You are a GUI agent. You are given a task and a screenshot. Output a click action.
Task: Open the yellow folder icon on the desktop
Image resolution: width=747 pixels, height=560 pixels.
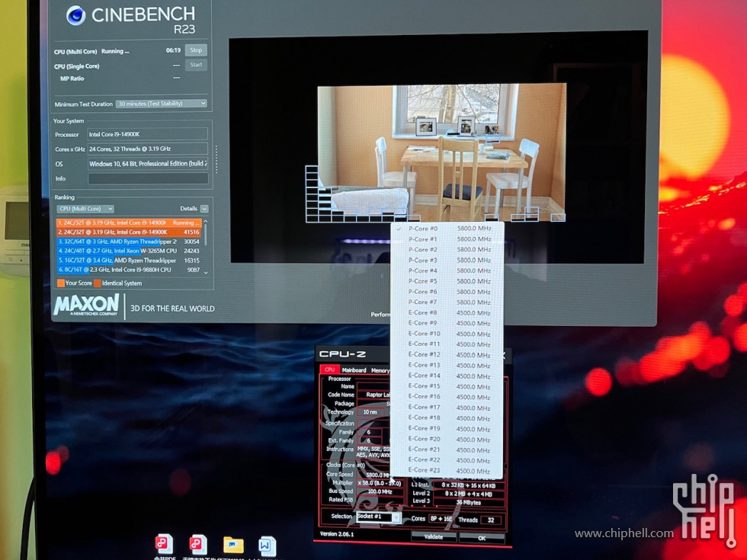point(233,546)
